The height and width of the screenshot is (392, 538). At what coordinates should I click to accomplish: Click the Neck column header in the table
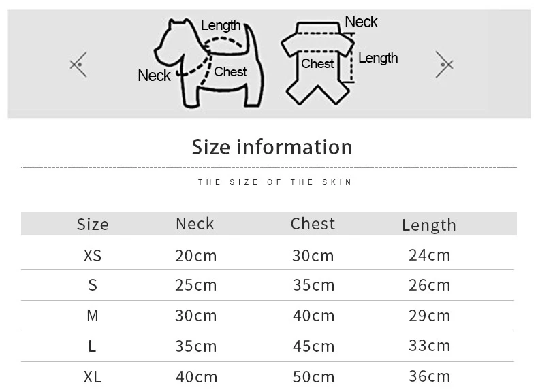point(195,224)
